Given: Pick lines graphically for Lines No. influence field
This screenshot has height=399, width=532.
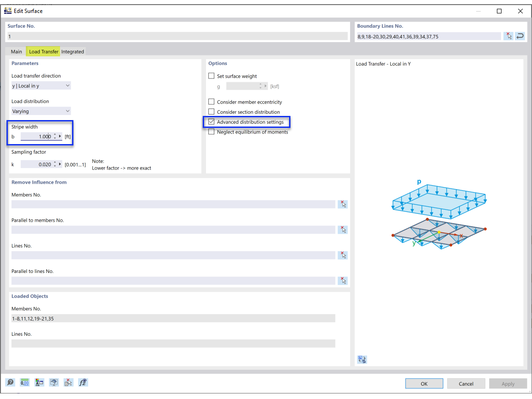Looking at the screenshot, I should [343, 255].
